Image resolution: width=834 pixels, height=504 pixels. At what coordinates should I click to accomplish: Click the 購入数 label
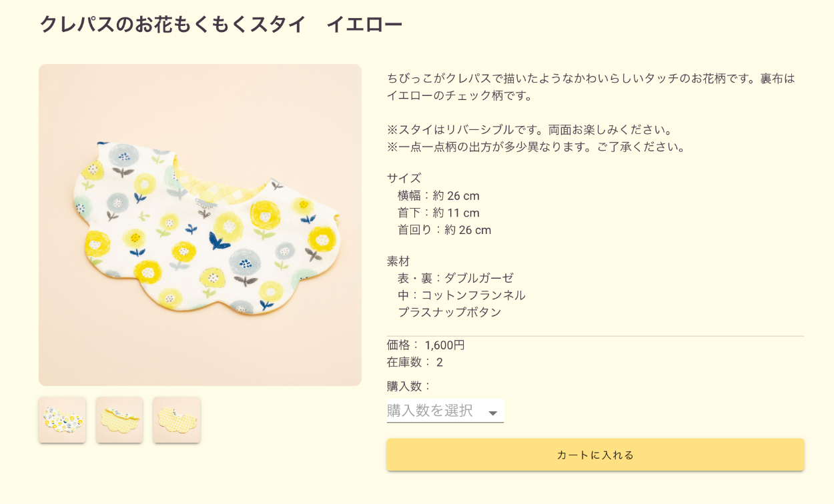pos(409,386)
